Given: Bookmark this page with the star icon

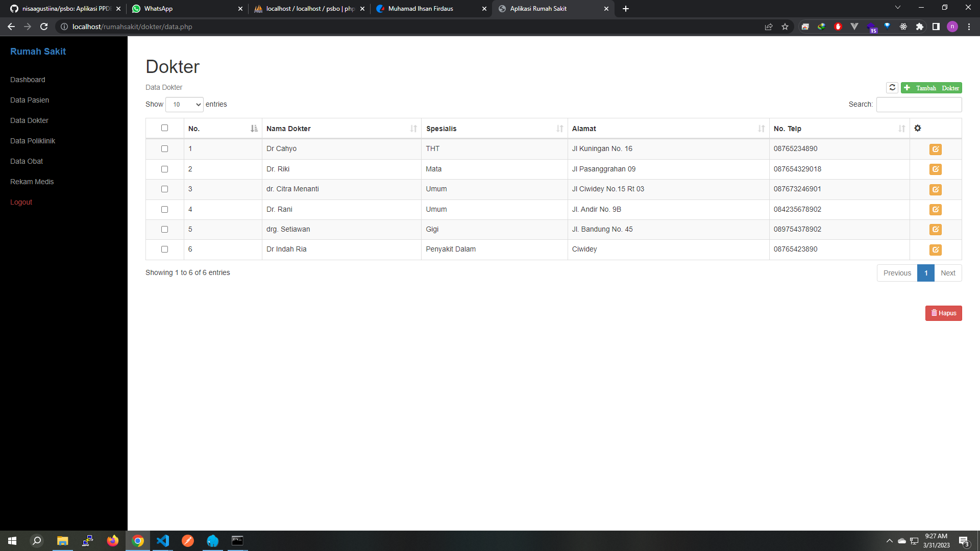Looking at the screenshot, I should (785, 27).
